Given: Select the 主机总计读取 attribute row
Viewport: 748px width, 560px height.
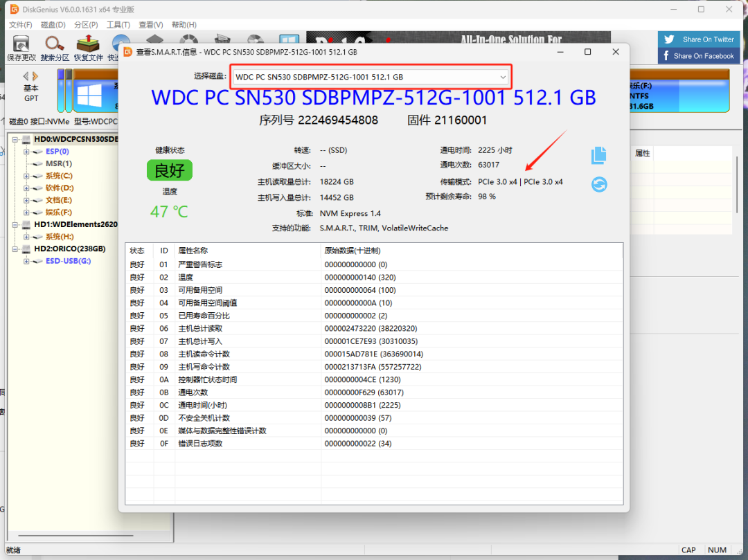Looking at the screenshot, I should [374, 328].
